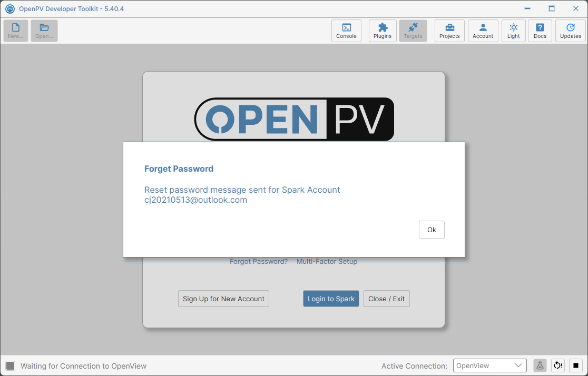The width and height of the screenshot is (588, 376).
Task: Click the gray connection status indicator
Action: point(11,365)
